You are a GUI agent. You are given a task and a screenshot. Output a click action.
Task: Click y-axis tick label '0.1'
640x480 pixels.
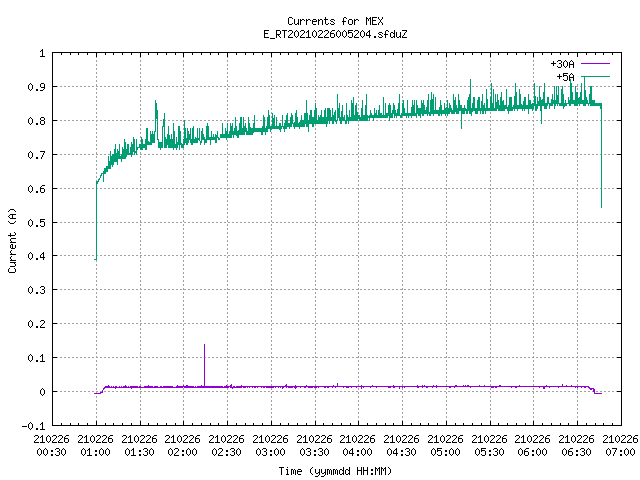point(36,358)
